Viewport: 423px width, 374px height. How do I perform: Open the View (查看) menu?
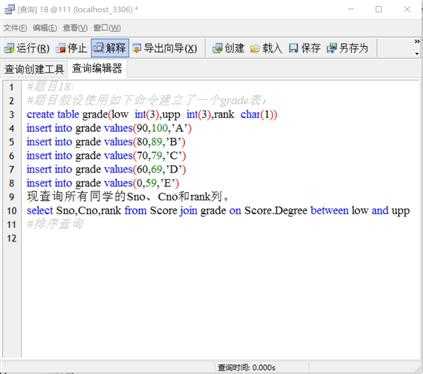click(x=75, y=28)
